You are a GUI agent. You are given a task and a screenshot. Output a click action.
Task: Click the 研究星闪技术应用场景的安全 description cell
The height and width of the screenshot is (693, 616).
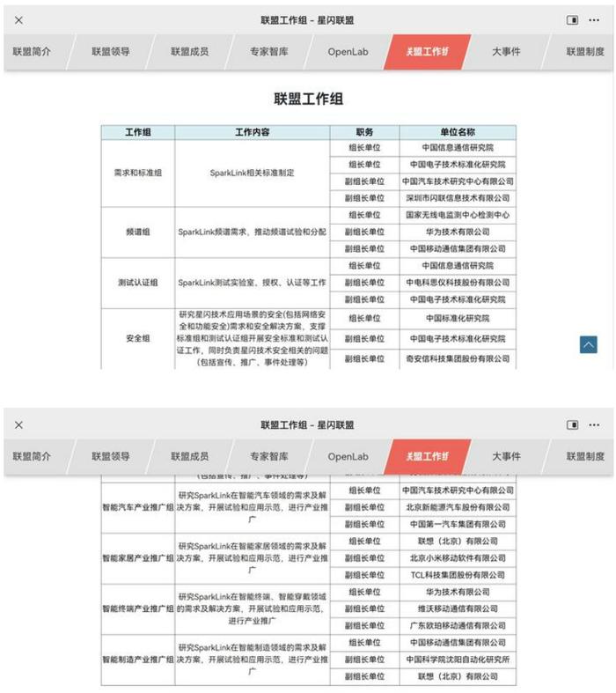tap(253, 338)
